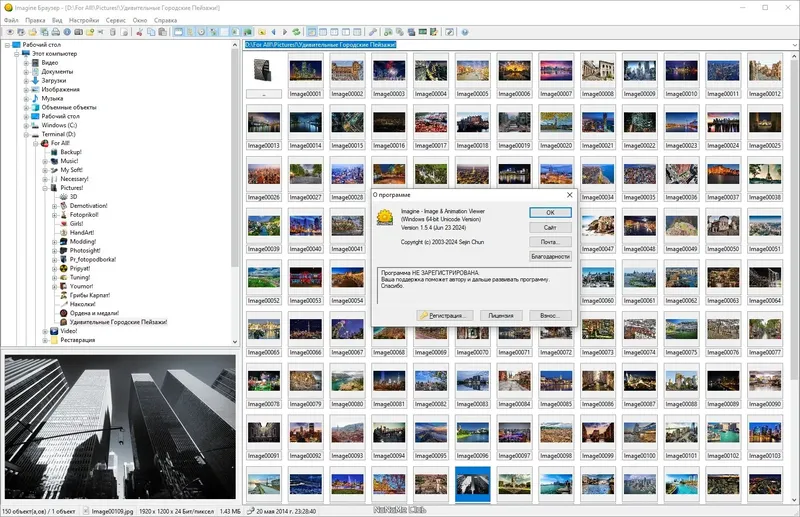Click OK in the About dialog
The height and width of the screenshot is (517, 800).
pyautogui.click(x=550, y=212)
